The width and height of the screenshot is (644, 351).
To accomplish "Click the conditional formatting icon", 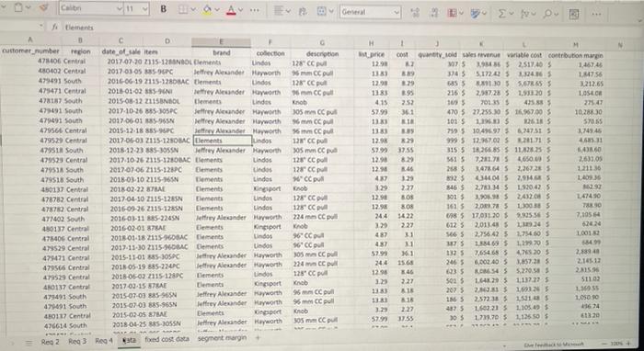I will pos(452,13).
